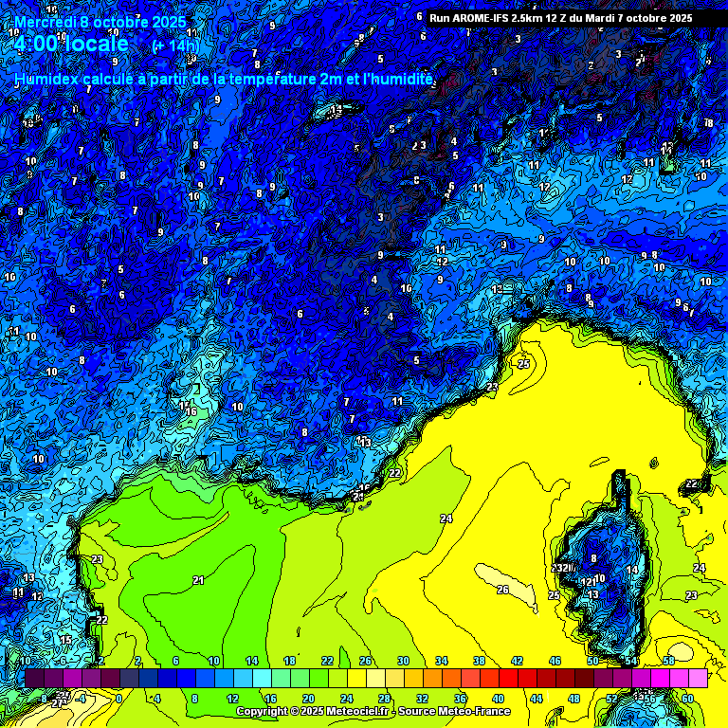Click the Source Meteo-France credit text

click(457, 711)
